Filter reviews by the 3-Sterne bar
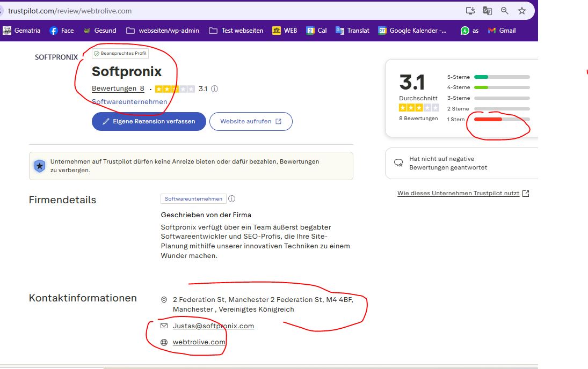 coord(488,98)
